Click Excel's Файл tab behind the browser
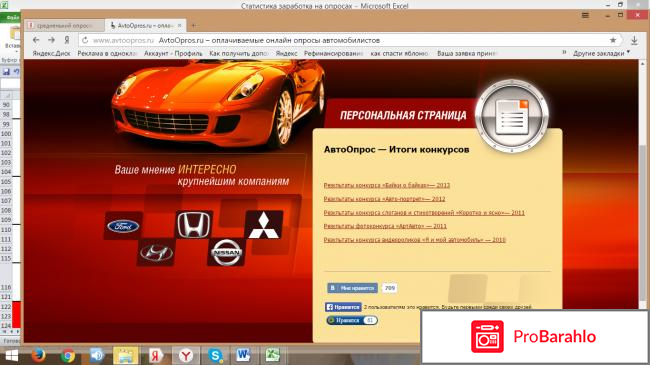The height and width of the screenshot is (365, 650). (x=11, y=18)
